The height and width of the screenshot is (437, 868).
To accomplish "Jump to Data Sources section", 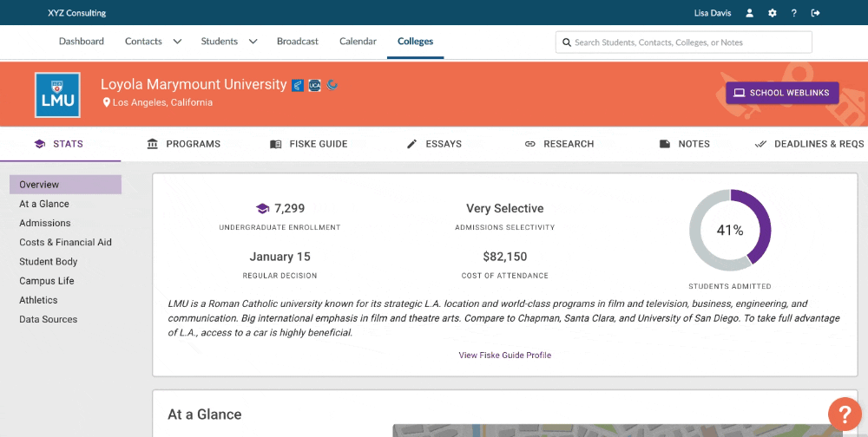I will click(x=48, y=319).
